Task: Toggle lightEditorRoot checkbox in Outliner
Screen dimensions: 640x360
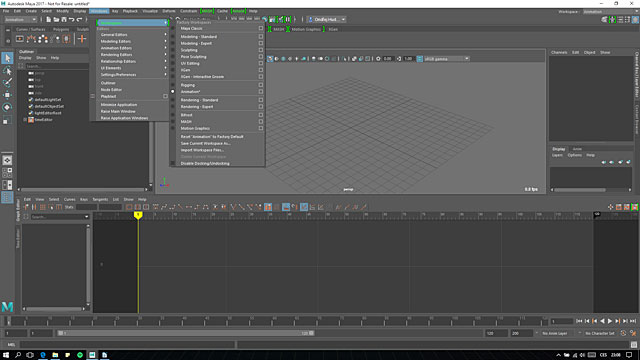Action: click(31, 113)
